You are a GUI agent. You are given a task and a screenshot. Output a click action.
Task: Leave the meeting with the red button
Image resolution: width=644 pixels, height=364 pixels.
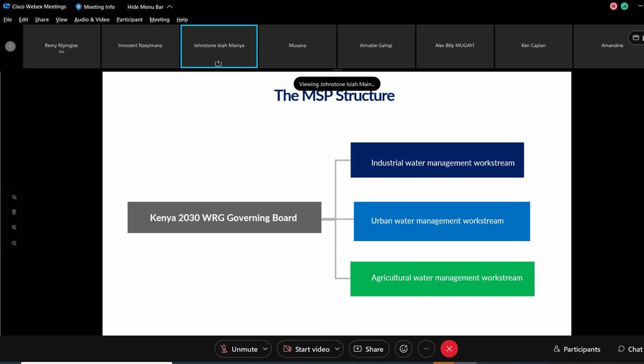click(449, 349)
